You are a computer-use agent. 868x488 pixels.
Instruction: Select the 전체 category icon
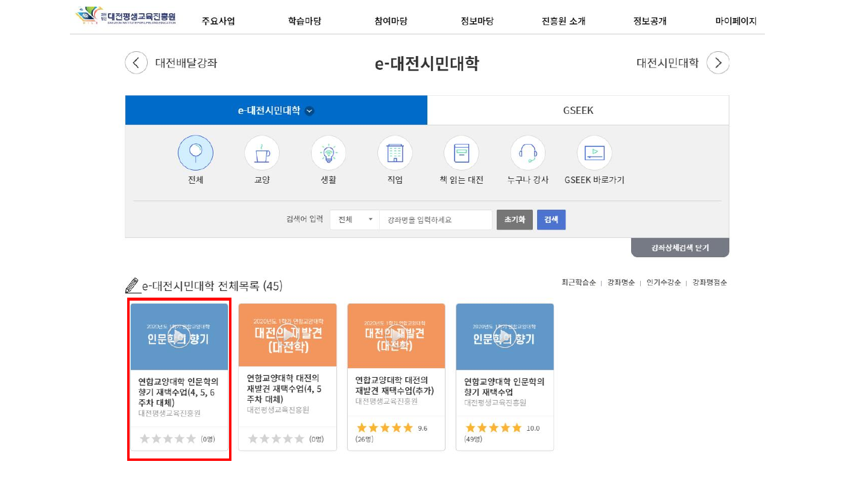[195, 153]
